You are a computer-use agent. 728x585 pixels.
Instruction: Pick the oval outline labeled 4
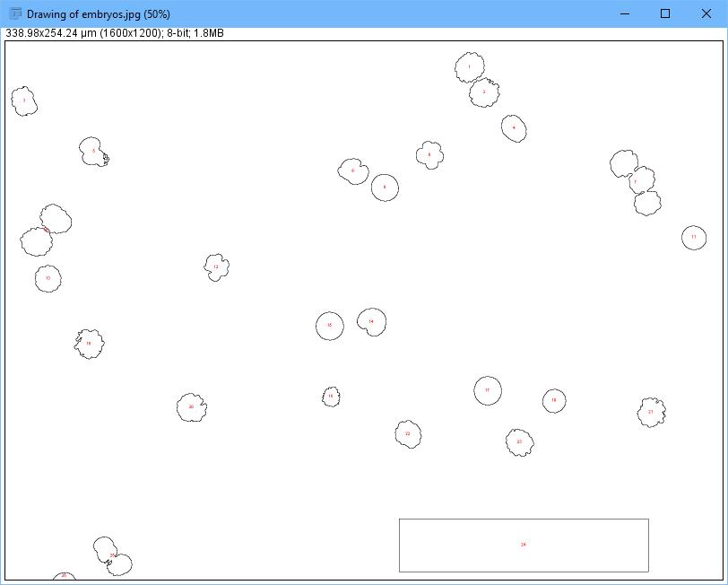tap(514, 128)
